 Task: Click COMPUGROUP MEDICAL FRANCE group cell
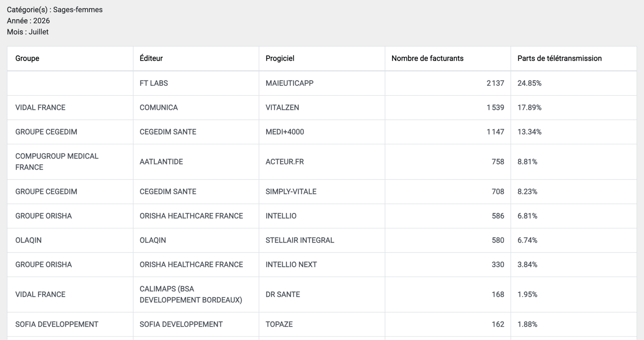click(x=70, y=162)
